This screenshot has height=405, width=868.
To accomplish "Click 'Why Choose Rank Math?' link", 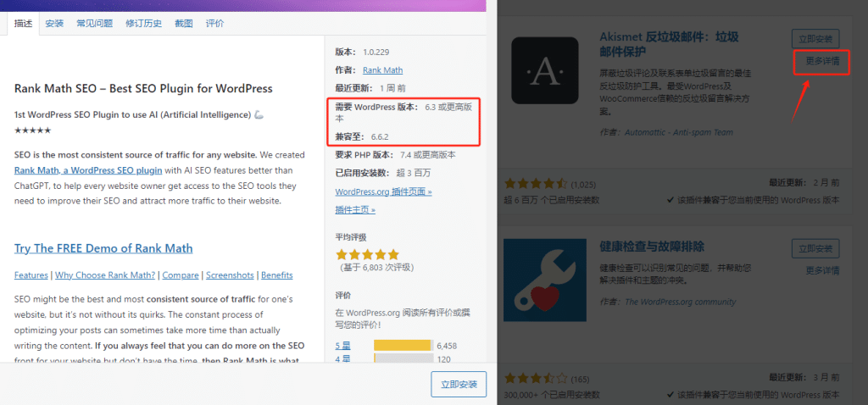I will 105,275.
